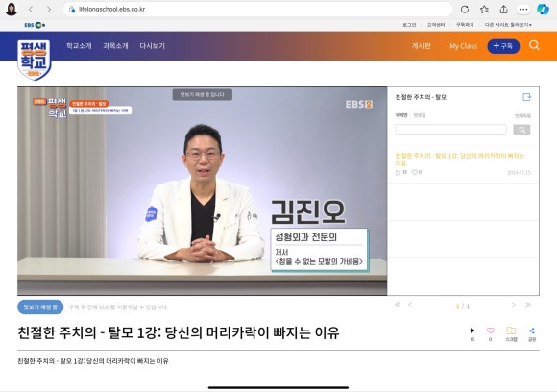Viewport: 557px width, 392px height.
Task: Click the blue 맛보기 재생 중 badge
Action: tap(40, 307)
